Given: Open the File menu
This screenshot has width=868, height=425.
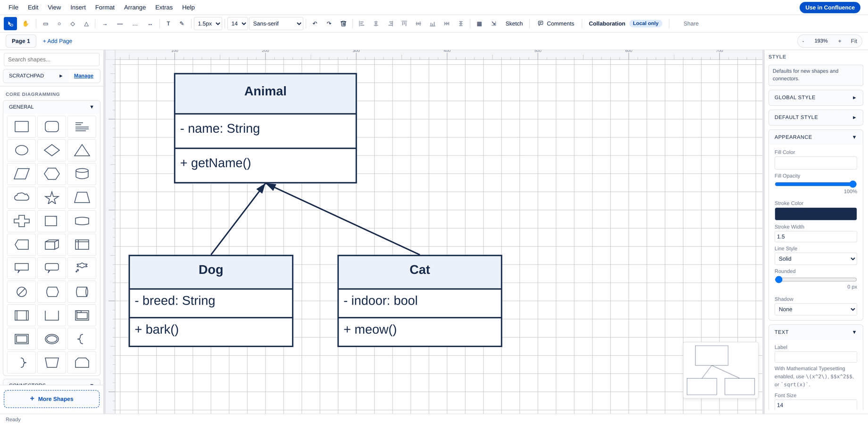Looking at the screenshot, I should coord(13,7).
